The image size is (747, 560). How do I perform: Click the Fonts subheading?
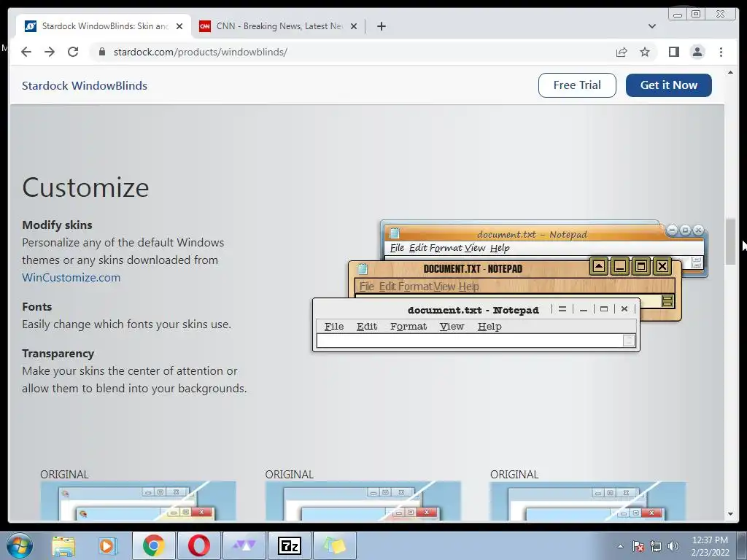(x=37, y=307)
